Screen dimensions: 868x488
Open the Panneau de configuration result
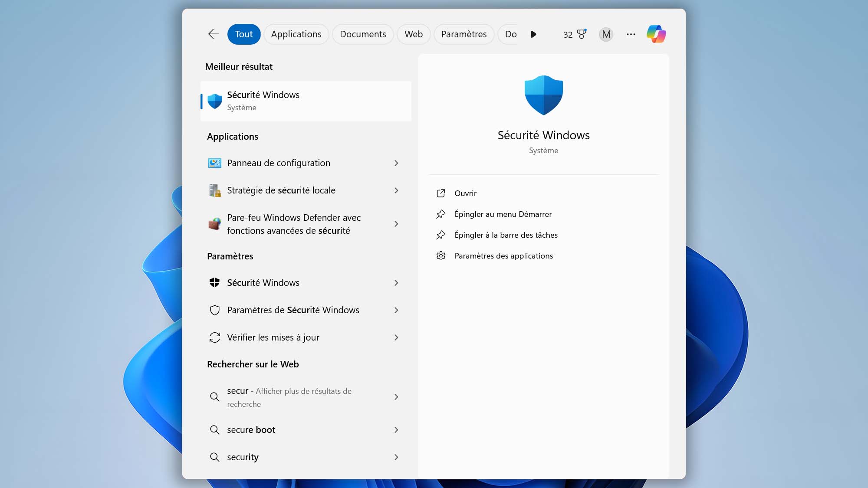tap(306, 163)
